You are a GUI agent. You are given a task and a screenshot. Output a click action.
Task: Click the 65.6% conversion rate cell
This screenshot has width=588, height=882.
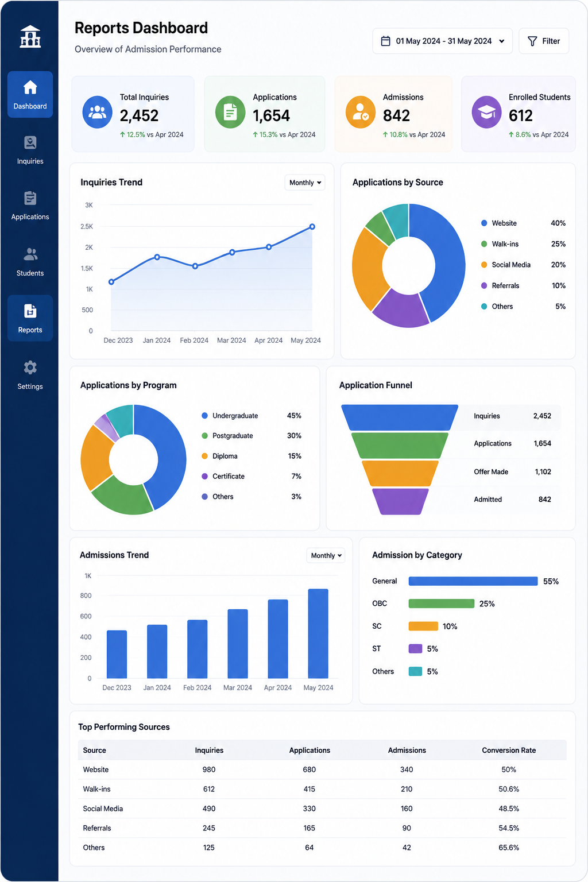point(509,848)
